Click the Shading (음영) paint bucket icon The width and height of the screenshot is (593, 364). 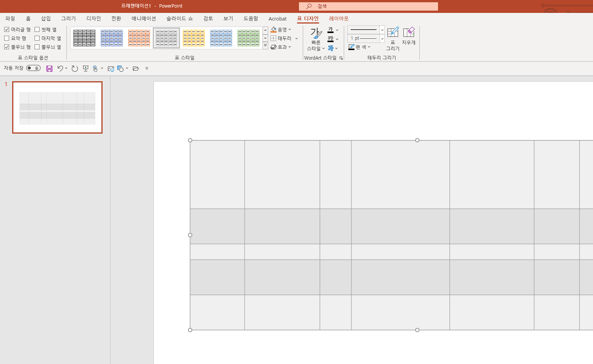274,30
